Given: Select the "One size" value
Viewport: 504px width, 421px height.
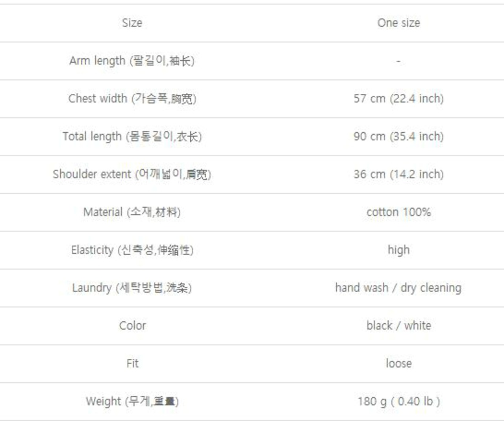Looking at the screenshot, I should [x=398, y=23].
